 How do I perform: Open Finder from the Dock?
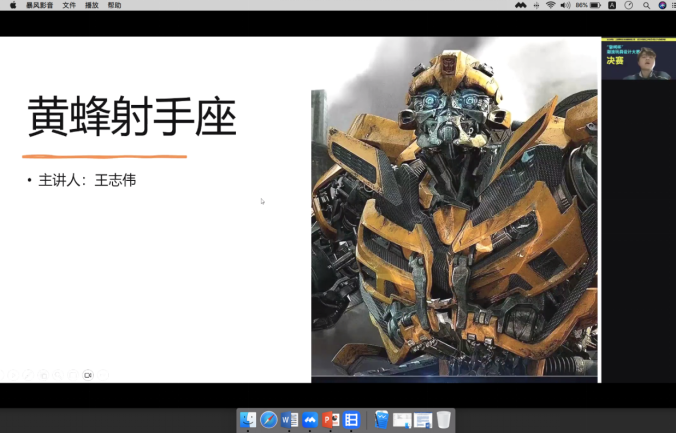[248, 420]
